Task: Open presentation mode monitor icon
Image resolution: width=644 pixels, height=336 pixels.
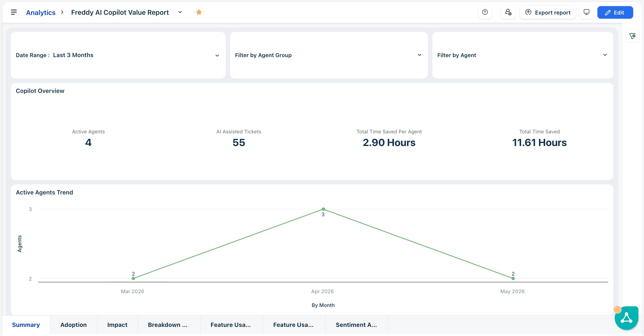Action: coord(586,12)
